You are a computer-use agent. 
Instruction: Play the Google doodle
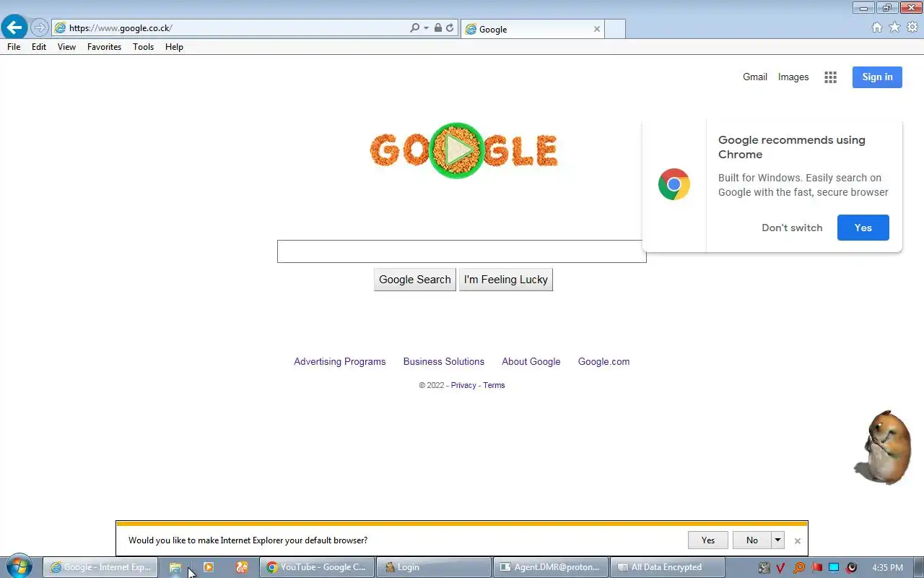click(x=457, y=150)
